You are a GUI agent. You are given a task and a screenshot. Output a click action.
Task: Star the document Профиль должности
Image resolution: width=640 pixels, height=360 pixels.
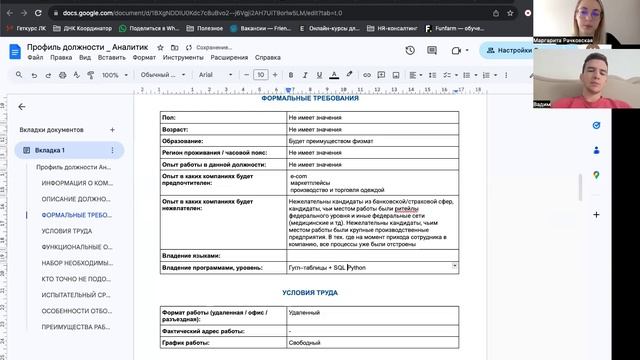(x=160, y=48)
